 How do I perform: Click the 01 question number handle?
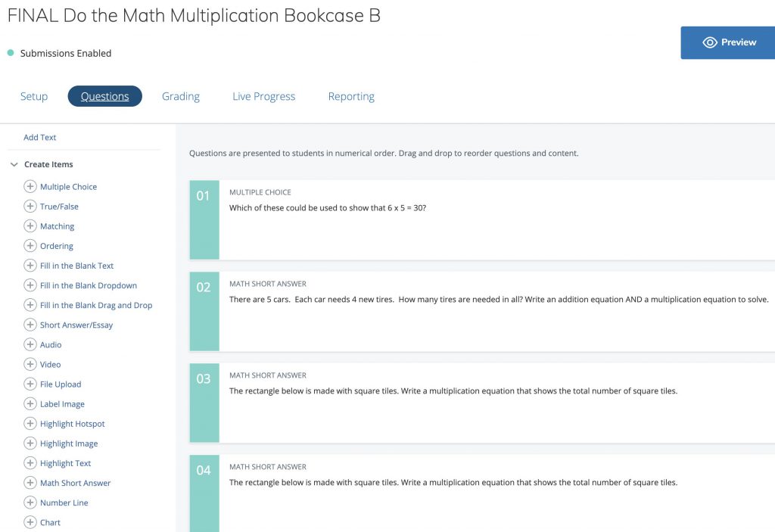(204, 220)
